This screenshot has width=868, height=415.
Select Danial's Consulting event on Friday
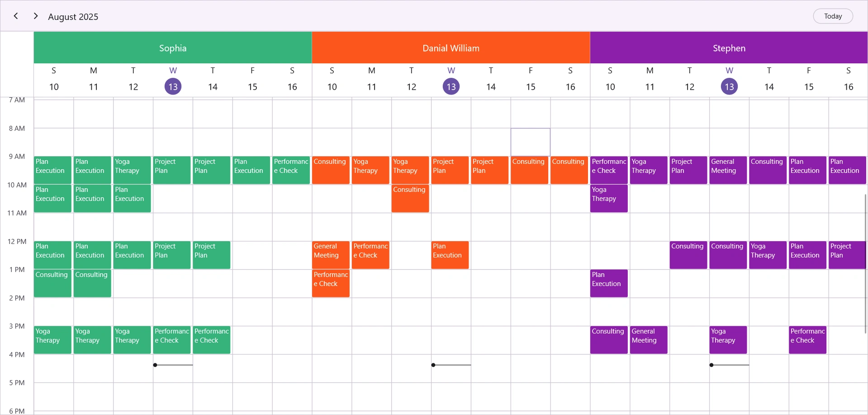(529, 170)
